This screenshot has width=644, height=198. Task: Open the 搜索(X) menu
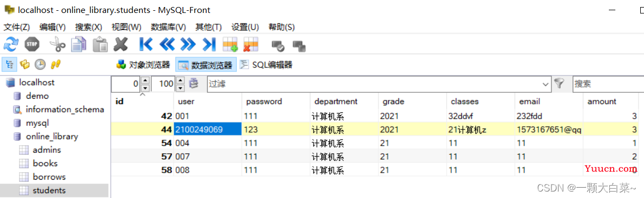pos(88,27)
